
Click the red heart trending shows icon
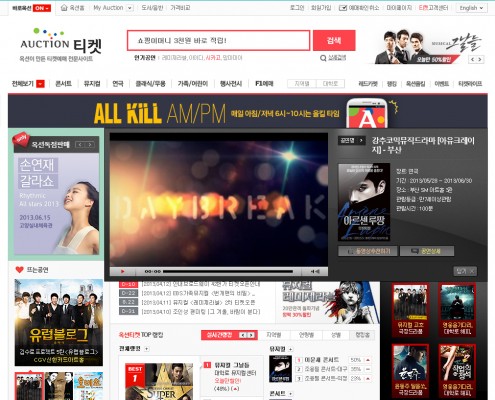(20, 269)
